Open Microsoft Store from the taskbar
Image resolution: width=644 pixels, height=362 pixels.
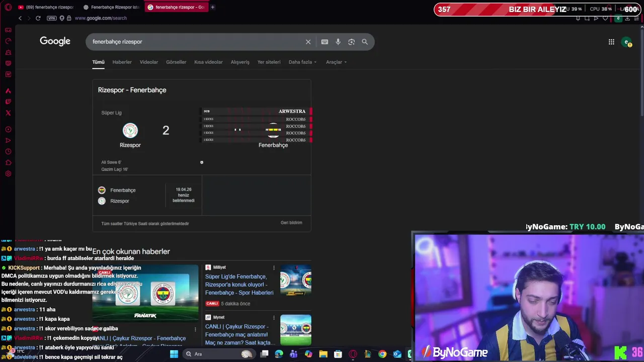[338, 354]
